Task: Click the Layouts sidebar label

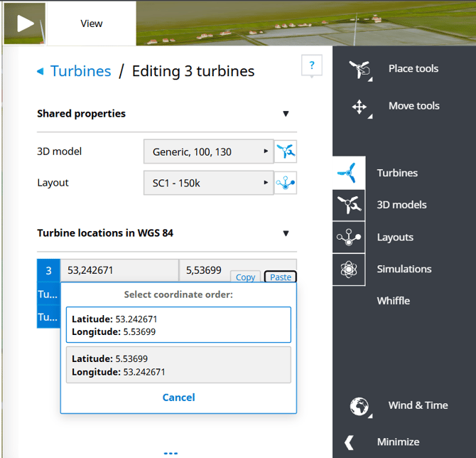Action: 395,237
